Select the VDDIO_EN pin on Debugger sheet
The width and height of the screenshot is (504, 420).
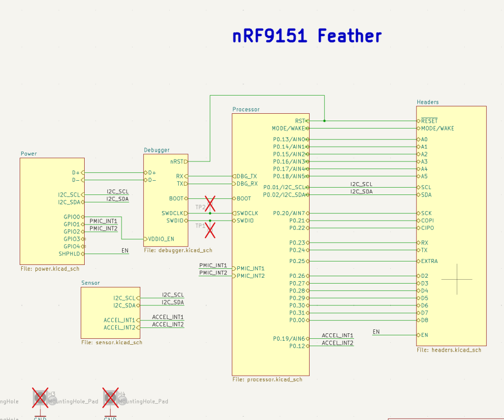pyautogui.click(x=159, y=239)
